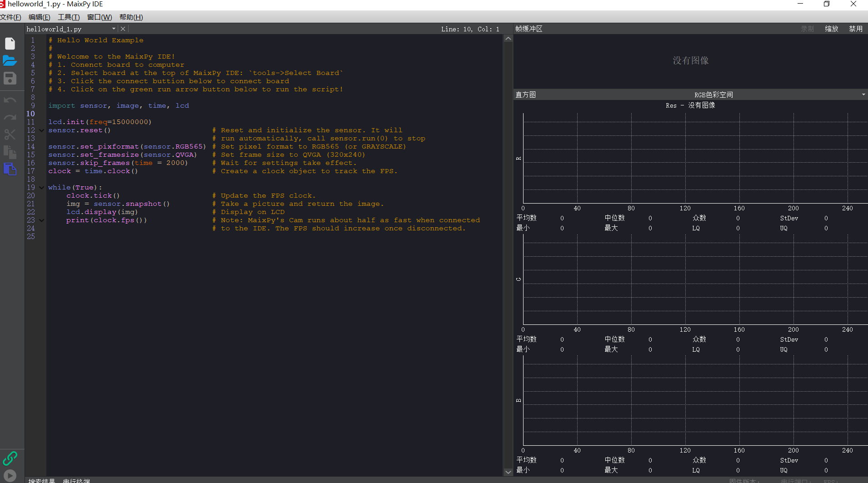Create a new file via the sidebar icon
This screenshot has height=483, width=868.
click(10, 44)
